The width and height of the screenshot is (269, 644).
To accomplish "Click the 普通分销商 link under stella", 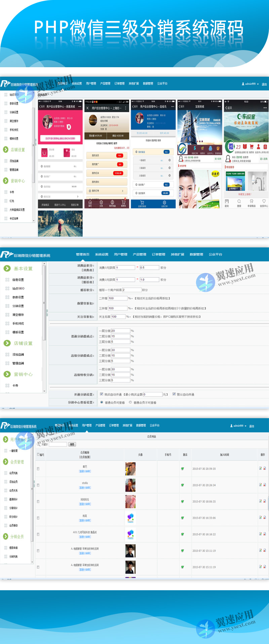I will point(85,488).
